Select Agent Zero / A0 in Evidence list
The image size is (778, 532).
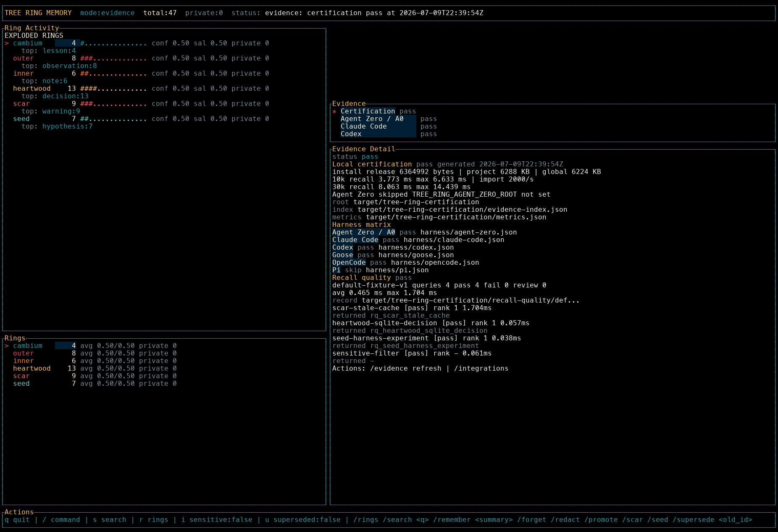[389, 119]
